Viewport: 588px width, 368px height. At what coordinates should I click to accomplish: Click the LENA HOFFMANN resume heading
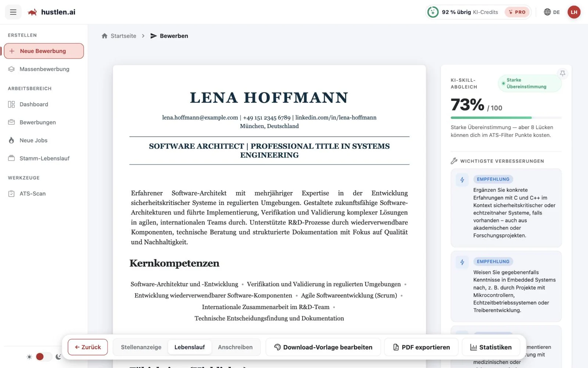pos(269,98)
